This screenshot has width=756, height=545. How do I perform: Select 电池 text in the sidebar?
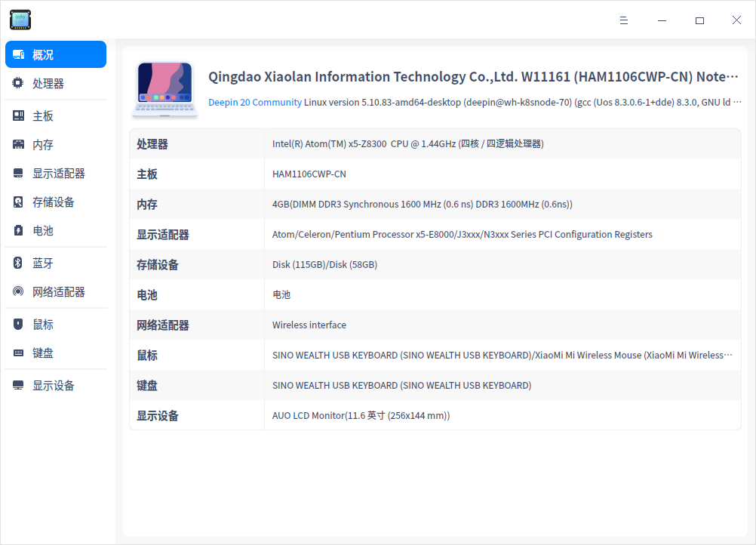point(43,230)
